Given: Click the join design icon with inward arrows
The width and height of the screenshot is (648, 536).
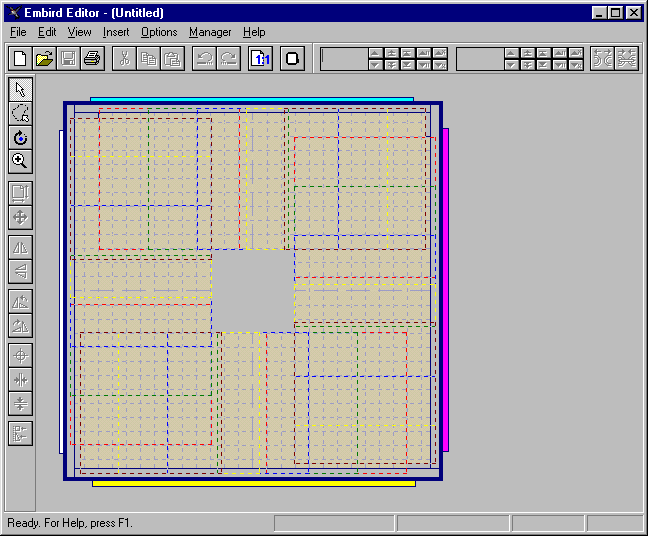Looking at the screenshot, I should point(627,58).
